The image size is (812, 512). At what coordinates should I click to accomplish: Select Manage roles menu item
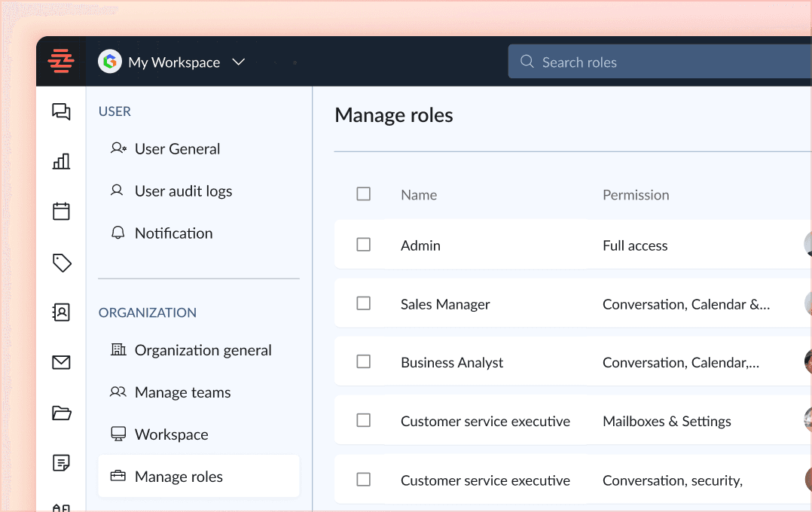click(x=199, y=476)
